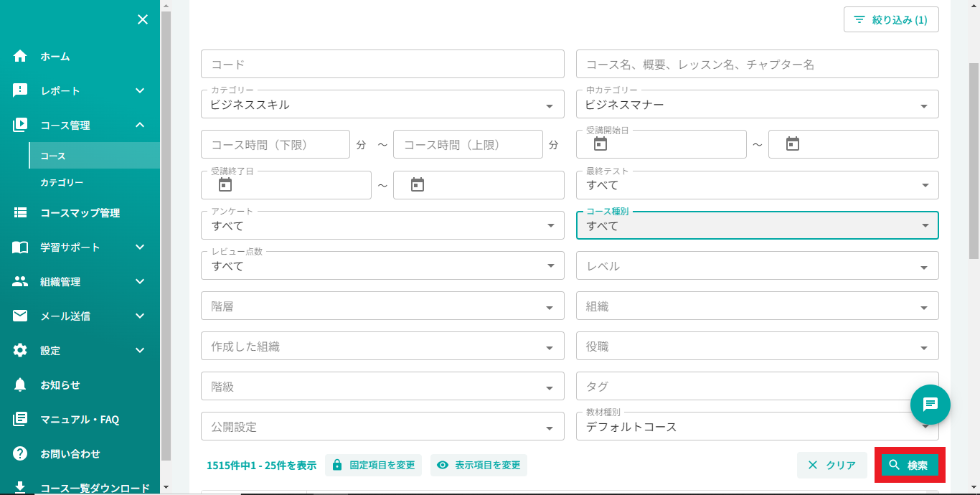Screen dimensions: 980x495
Task: Click first calendar icon in 受講終了日 field
Action: coord(225,185)
